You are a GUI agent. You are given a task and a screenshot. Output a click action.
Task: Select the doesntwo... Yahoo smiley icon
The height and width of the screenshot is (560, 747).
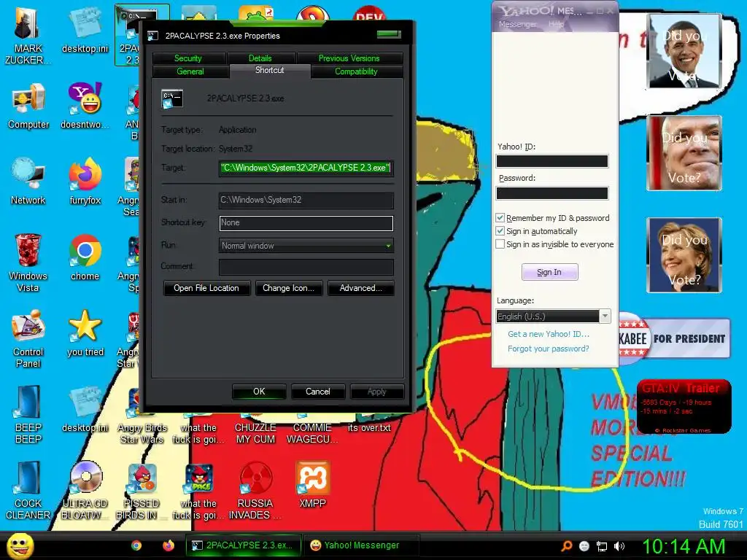coord(85,106)
